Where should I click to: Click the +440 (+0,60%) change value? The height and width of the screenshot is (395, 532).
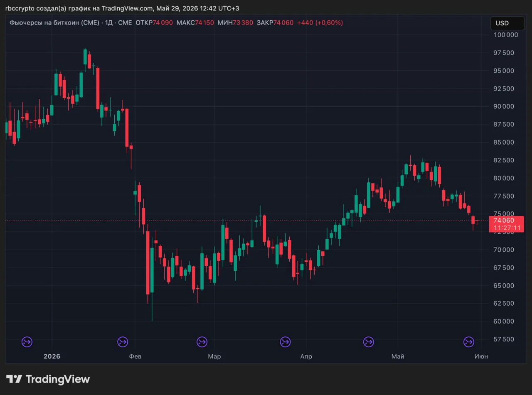click(x=320, y=23)
